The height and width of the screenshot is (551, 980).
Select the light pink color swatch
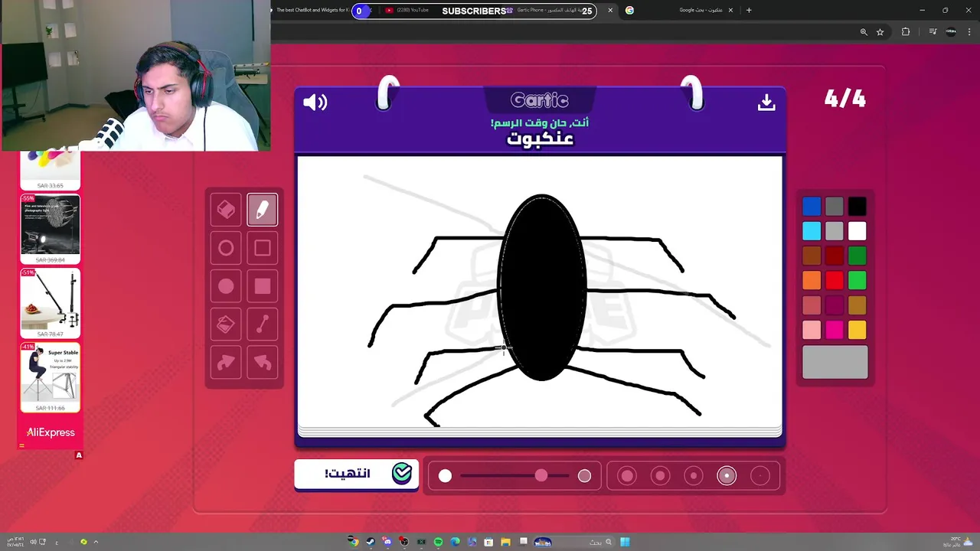(x=812, y=330)
